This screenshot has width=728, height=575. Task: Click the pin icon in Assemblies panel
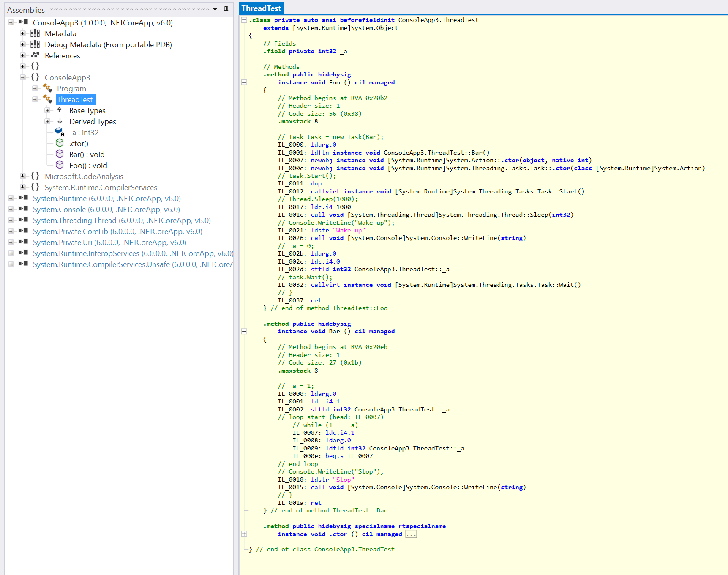(x=226, y=9)
